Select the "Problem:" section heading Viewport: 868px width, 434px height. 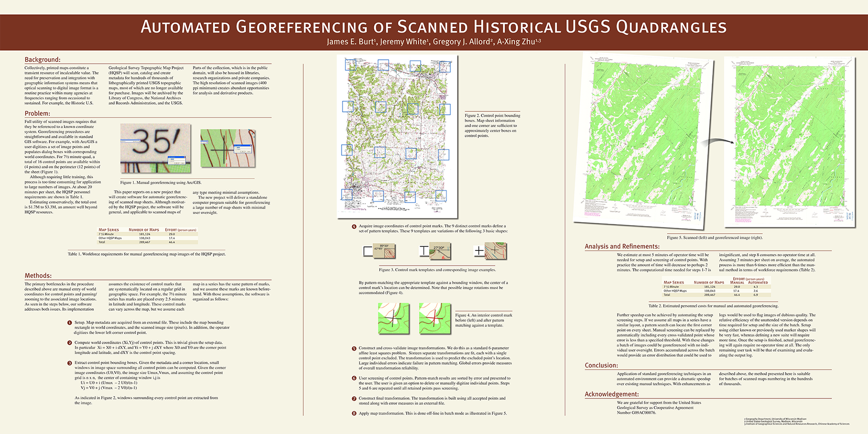tap(37, 113)
